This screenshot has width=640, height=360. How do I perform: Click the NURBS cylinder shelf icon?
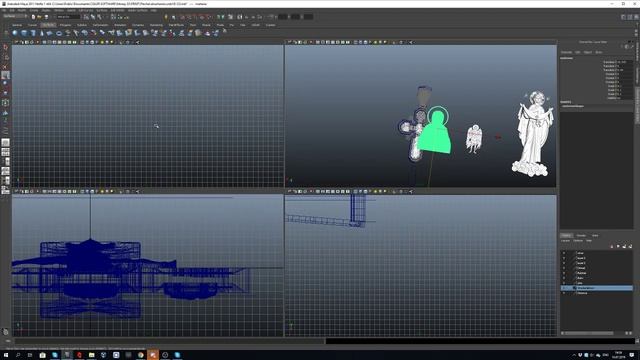click(x=33, y=33)
